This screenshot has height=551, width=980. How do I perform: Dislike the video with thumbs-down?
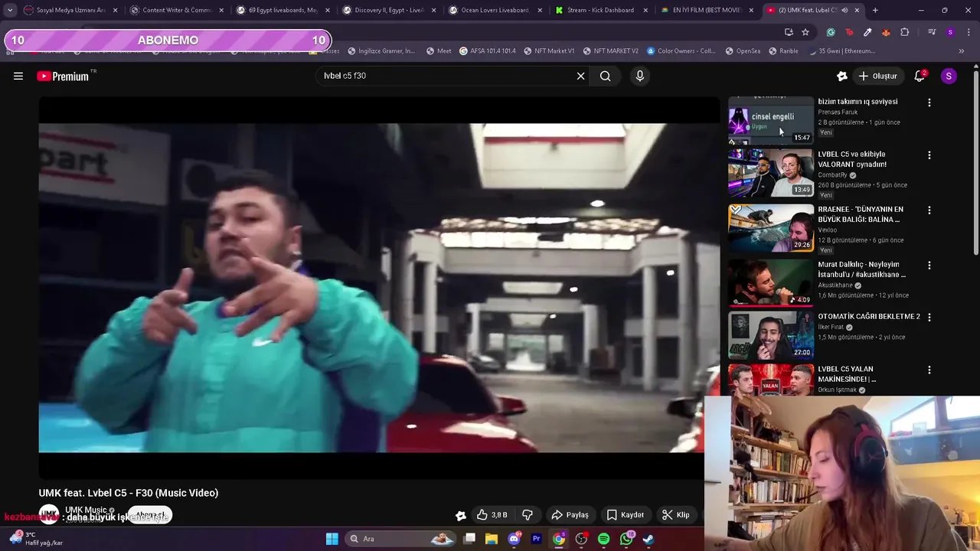(x=528, y=515)
